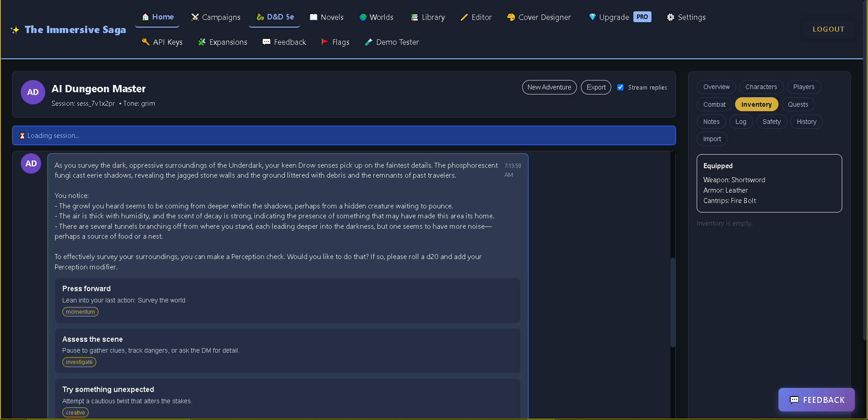Choose the Press forward action card
868x420 pixels.
click(288, 300)
